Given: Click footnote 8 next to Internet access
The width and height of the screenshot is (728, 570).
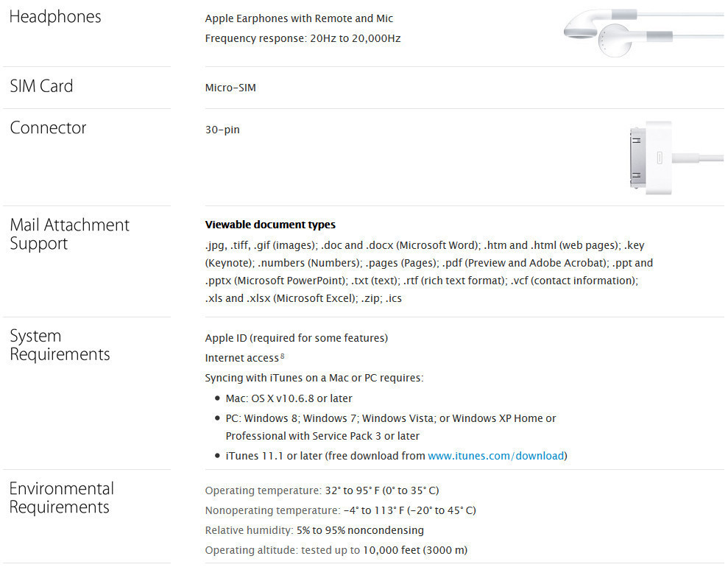Looking at the screenshot, I should pos(282,356).
